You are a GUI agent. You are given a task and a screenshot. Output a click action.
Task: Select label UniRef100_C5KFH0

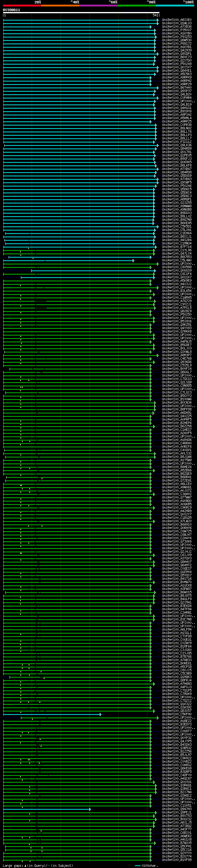(x=177, y=714)
